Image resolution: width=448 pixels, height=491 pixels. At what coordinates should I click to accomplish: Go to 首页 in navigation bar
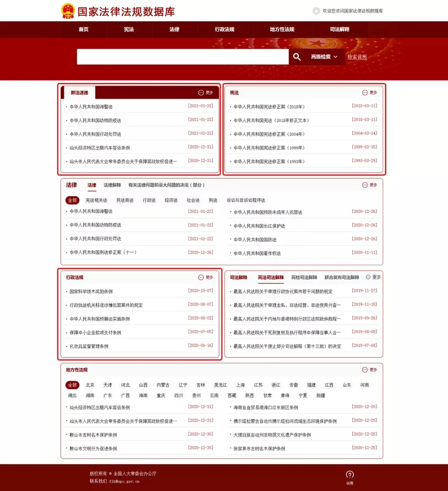click(x=84, y=29)
